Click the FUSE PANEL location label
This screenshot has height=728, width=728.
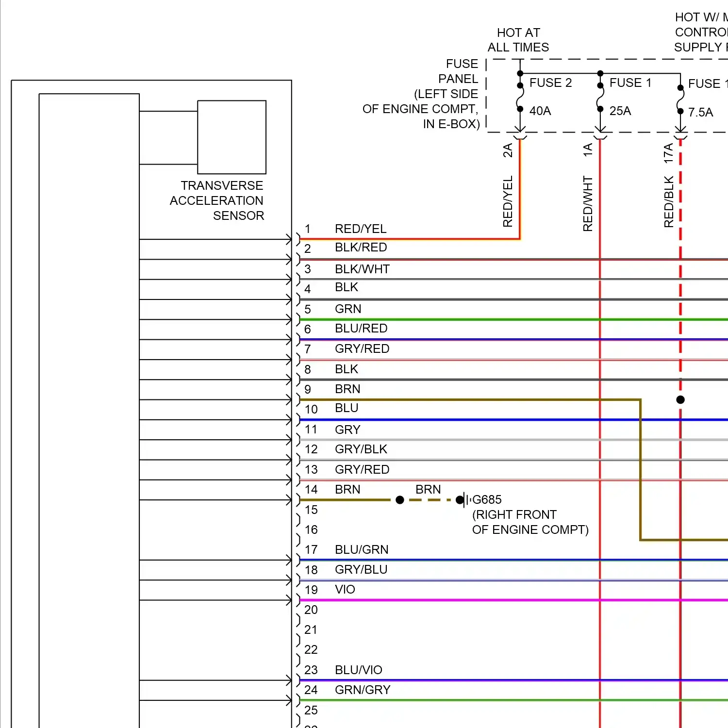pos(421,94)
